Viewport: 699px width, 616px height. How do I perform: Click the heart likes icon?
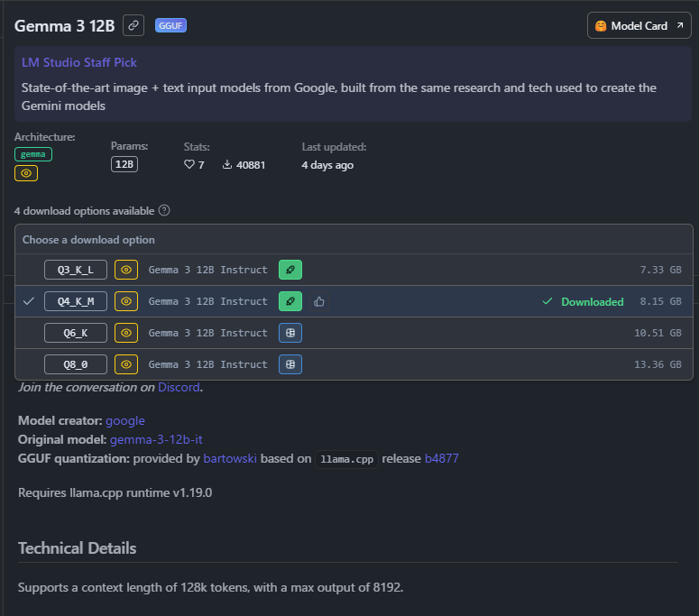point(189,164)
